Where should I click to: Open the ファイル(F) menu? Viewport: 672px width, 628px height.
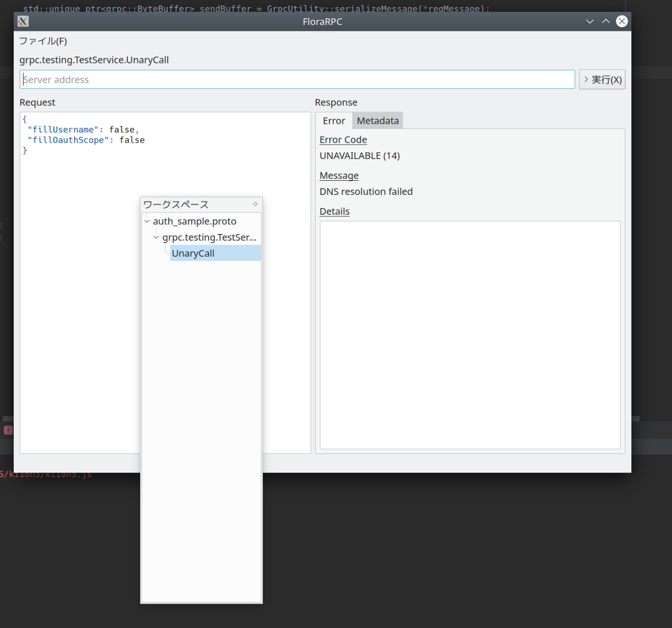[43, 41]
